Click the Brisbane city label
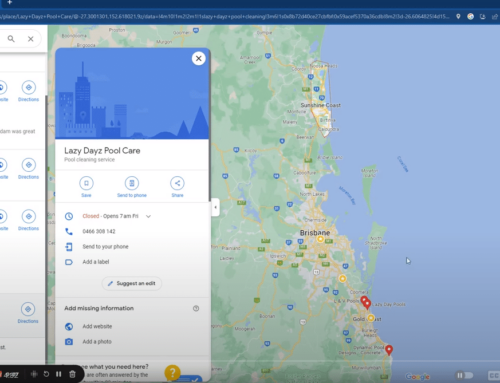 tap(315, 233)
